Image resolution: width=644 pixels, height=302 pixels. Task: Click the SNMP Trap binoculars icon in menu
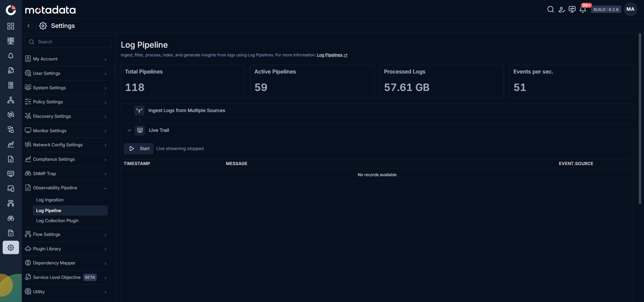click(x=28, y=173)
